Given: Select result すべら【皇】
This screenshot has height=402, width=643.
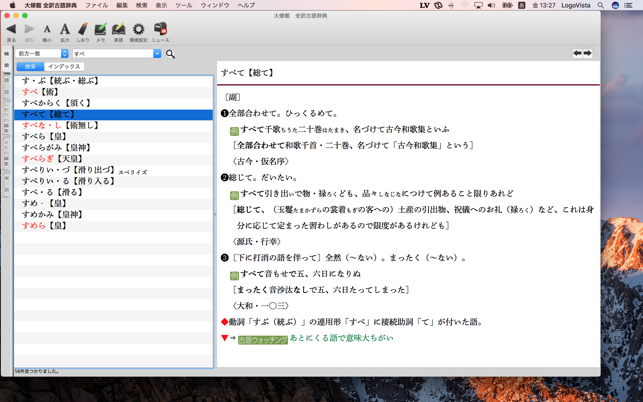Looking at the screenshot, I should pos(114,137).
